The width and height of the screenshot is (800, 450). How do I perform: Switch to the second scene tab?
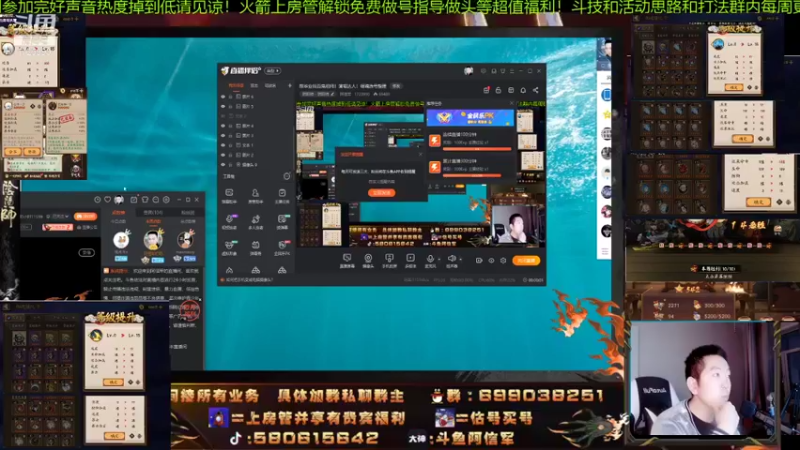point(254,85)
